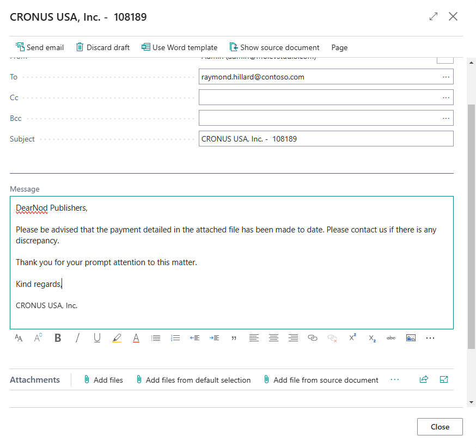Open the Cc field address lookup
This screenshot has width=476, height=448.
pos(445,97)
